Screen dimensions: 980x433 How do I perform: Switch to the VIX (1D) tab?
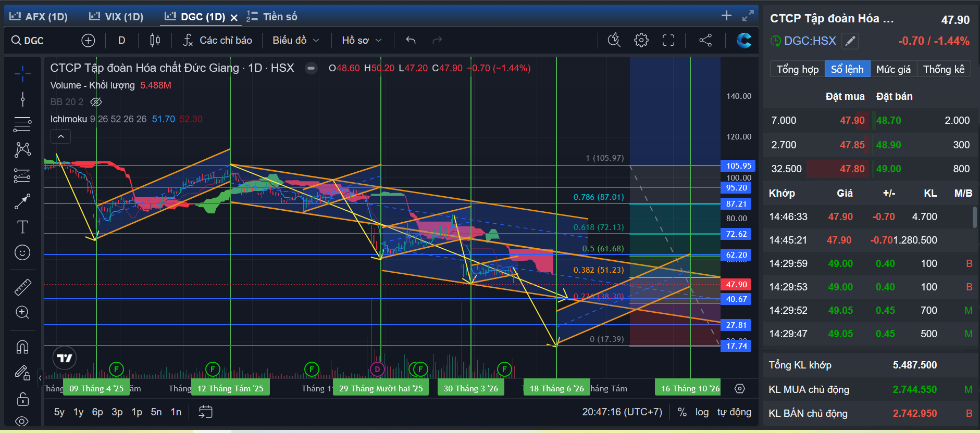tap(116, 17)
